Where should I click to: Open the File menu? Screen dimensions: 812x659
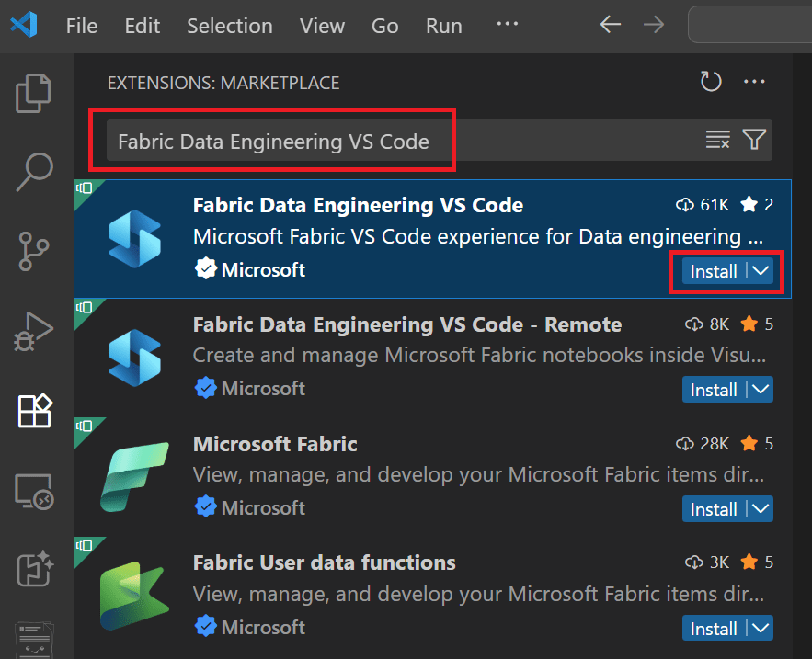pos(81,26)
